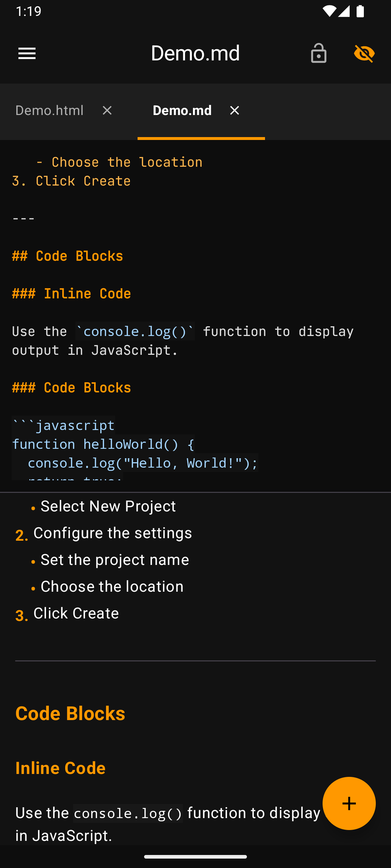Switch to the Demo.html tab
This screenshot has height=868, width=391.
point(49,111)
